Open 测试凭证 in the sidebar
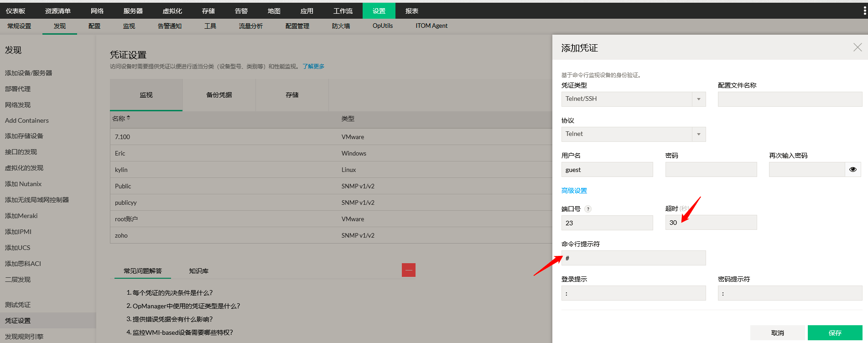 point(18,305)
